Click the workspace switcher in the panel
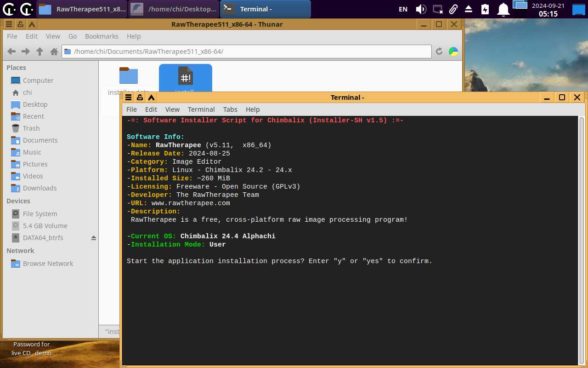This screenshot has height=368, width=588. pos(520,6)
